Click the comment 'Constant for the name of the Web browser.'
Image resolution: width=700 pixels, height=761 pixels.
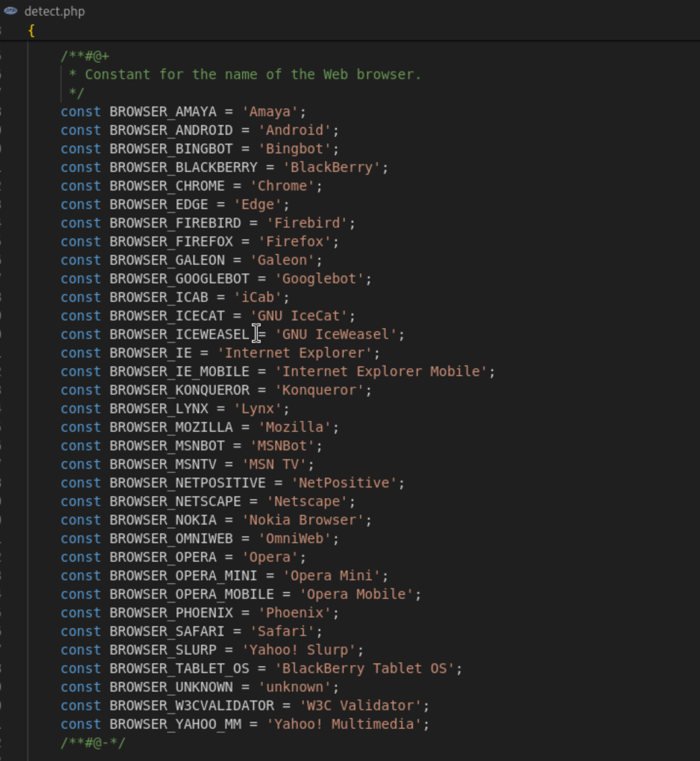pyautogui.click(x=253, y=75)
